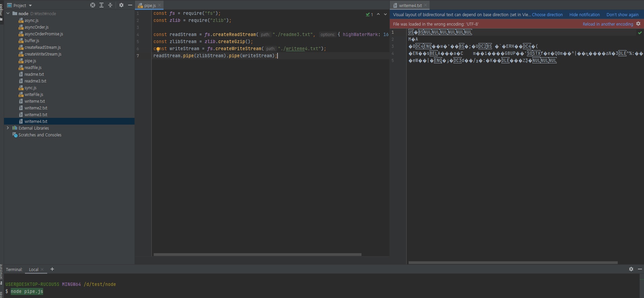Image resolution: width=644 pixels, height=298 pixels.
Task: Click the terminal command input line
Action: pyautogui.click(x=27, y=292)
